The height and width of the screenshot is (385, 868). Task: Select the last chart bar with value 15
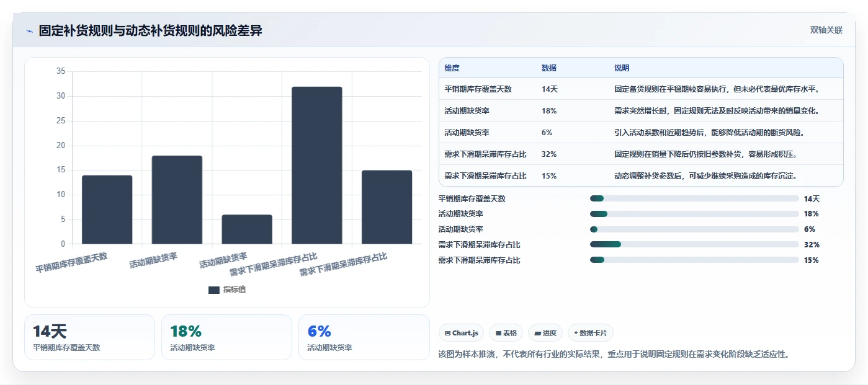387,207
